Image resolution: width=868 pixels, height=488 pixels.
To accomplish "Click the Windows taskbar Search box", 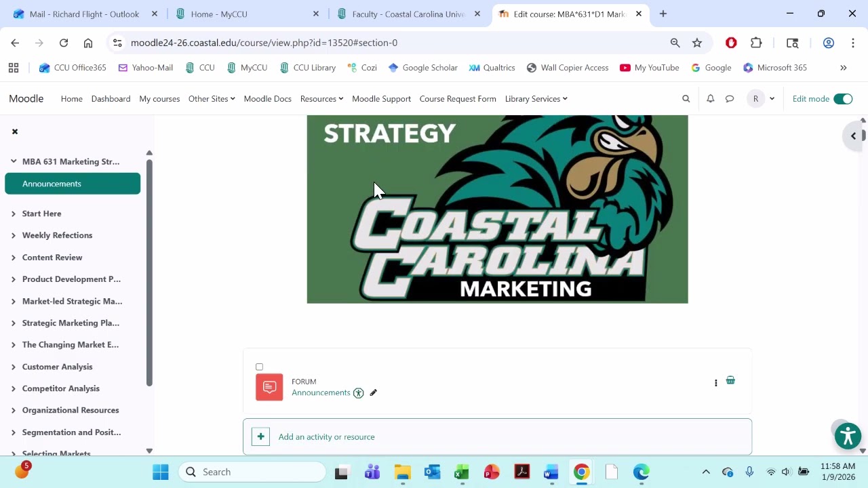I will [252, 472].
